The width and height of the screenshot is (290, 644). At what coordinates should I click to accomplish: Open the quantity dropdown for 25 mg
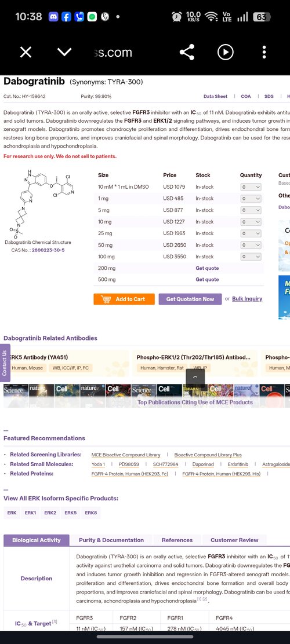[251, 233]
